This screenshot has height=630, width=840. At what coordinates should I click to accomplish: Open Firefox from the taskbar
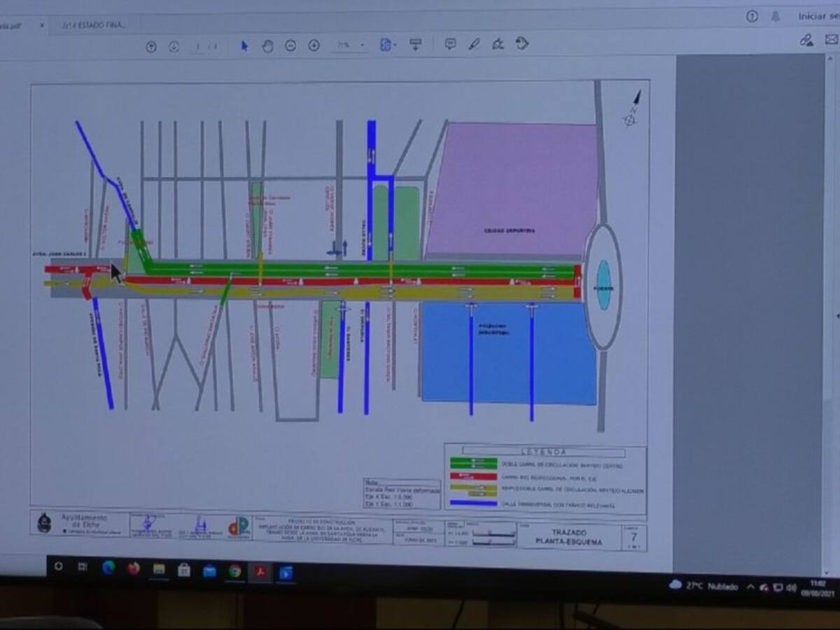click(134, 568)
